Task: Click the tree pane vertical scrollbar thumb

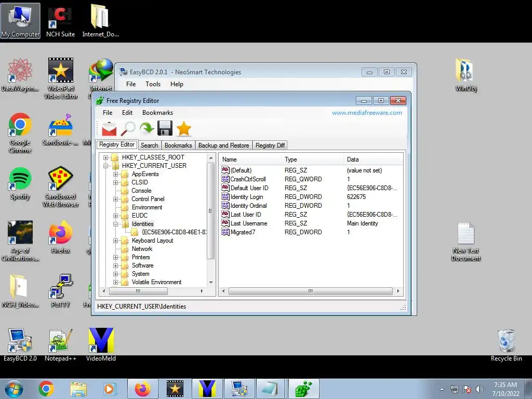Action: point(211,211)
